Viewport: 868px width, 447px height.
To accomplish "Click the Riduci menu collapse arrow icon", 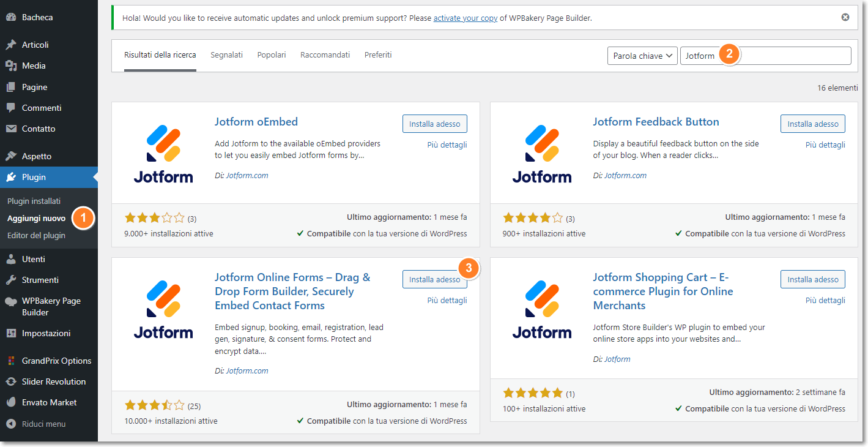I will coord(11,424).
